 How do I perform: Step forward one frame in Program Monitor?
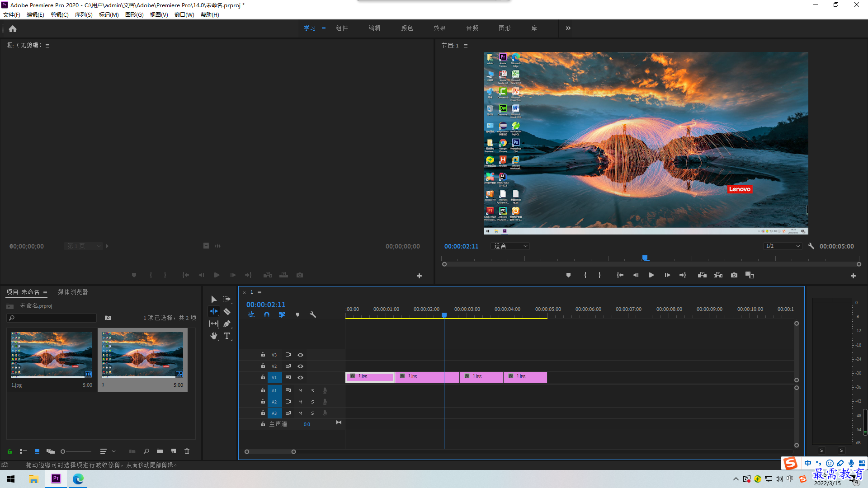[667, 275]
